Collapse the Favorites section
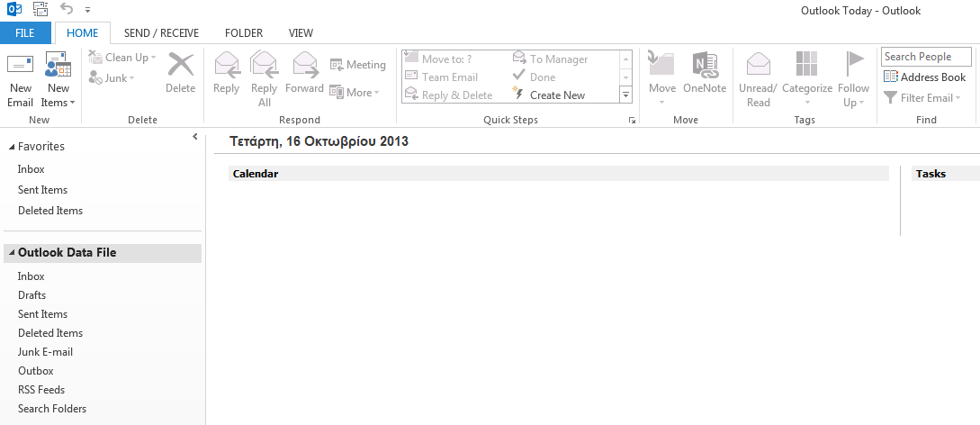 10,147
